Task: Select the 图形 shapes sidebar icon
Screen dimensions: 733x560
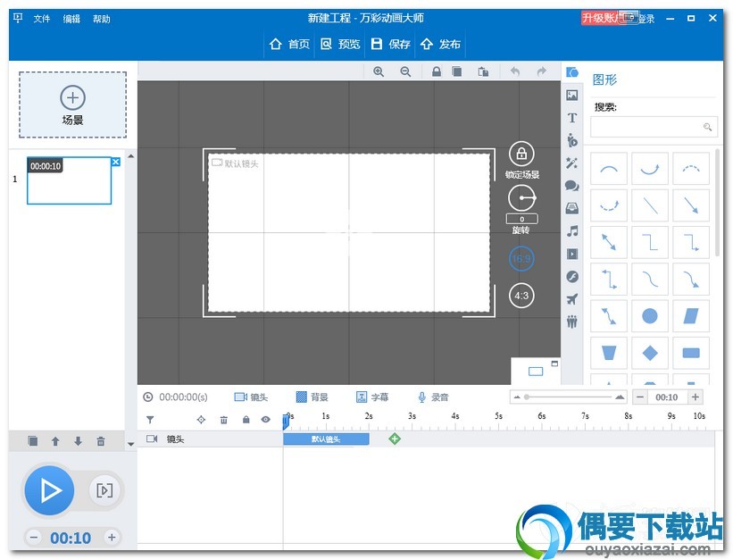Action: pos(572,72)
